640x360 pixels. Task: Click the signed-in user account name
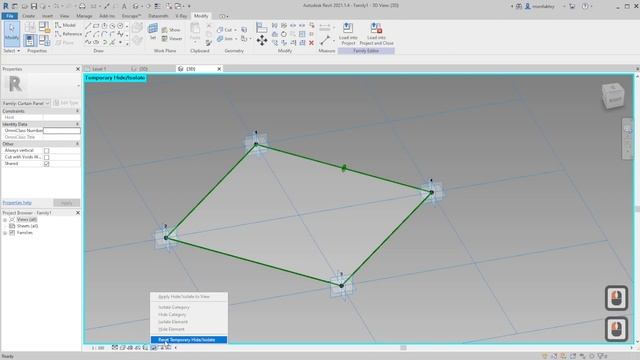542,6
